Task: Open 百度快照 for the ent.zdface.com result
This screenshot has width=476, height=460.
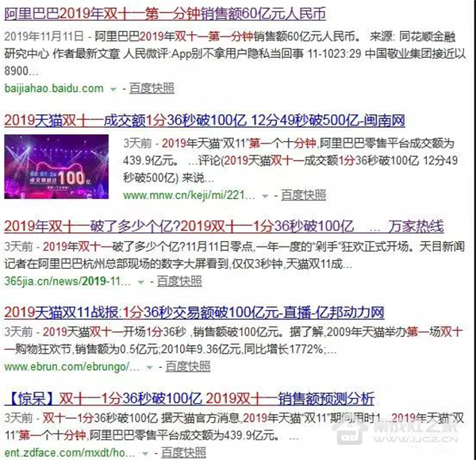Action: pyautogui.click(x=184, y=453)
